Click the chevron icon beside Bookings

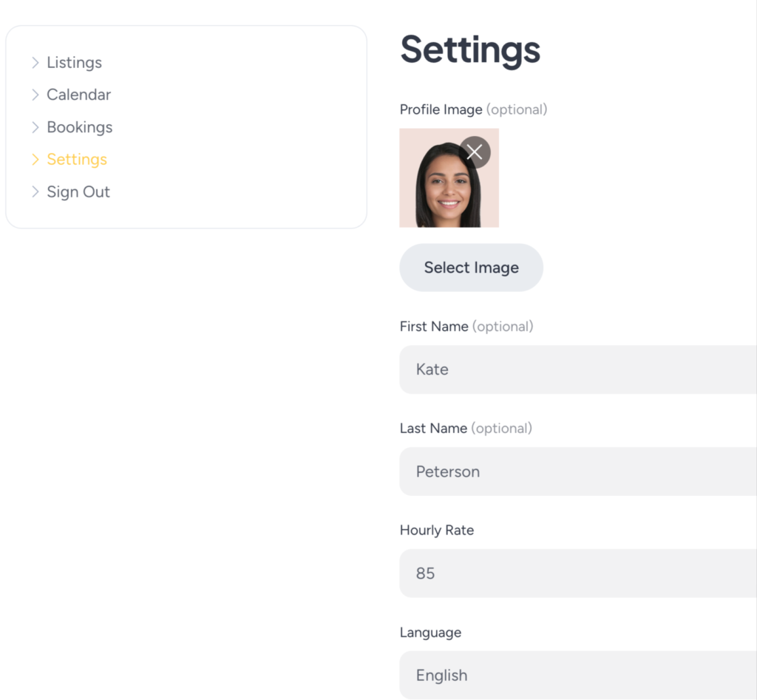35,127
